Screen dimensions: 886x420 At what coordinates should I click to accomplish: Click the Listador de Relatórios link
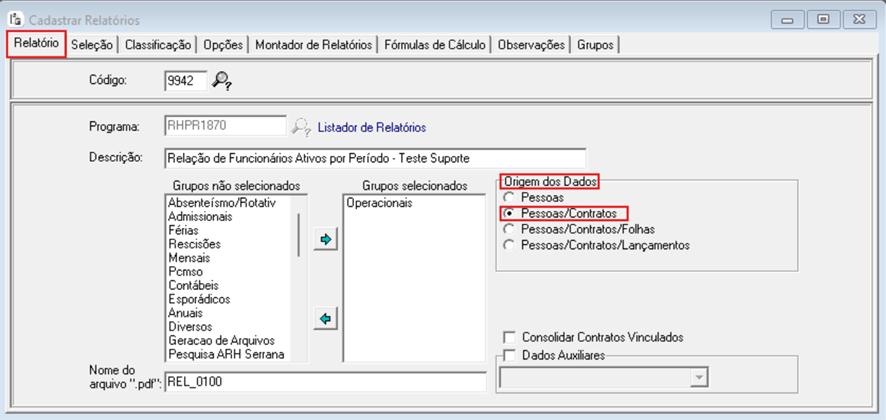point(372,127)
